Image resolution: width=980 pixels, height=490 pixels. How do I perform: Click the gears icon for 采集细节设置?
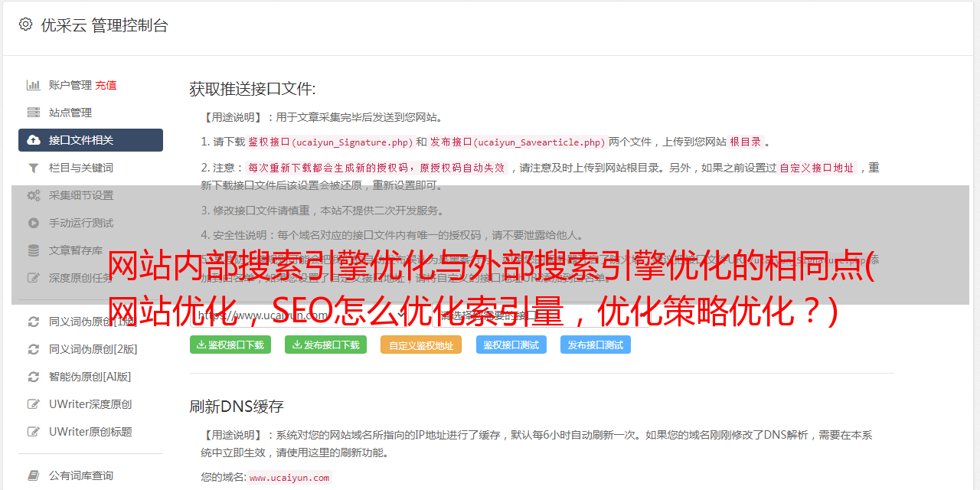34,195
